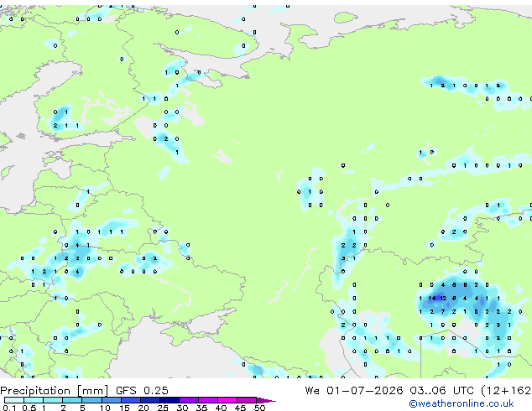Viewport: 532px width, 411px height.
Task: Click the 5–10 mm legend color box
Action: pyautogui.click(x=91, y=400)
